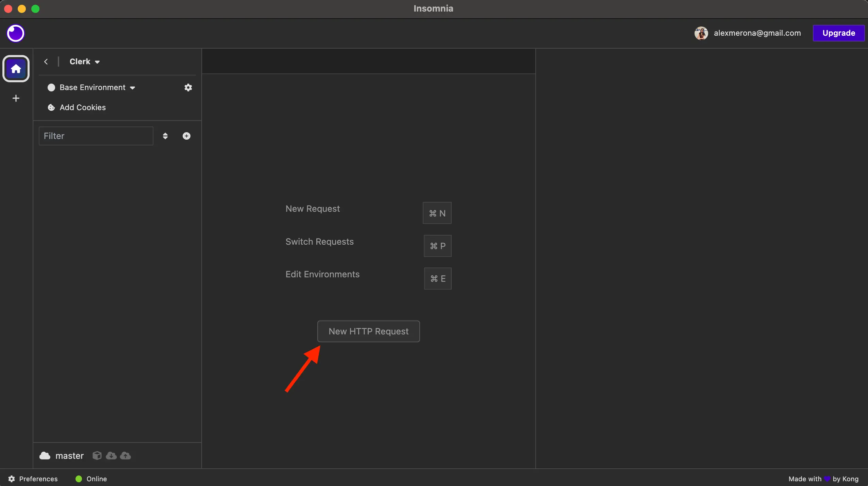
Task: Open environment settings with the gear icon
Action: (x=188, y=87)
